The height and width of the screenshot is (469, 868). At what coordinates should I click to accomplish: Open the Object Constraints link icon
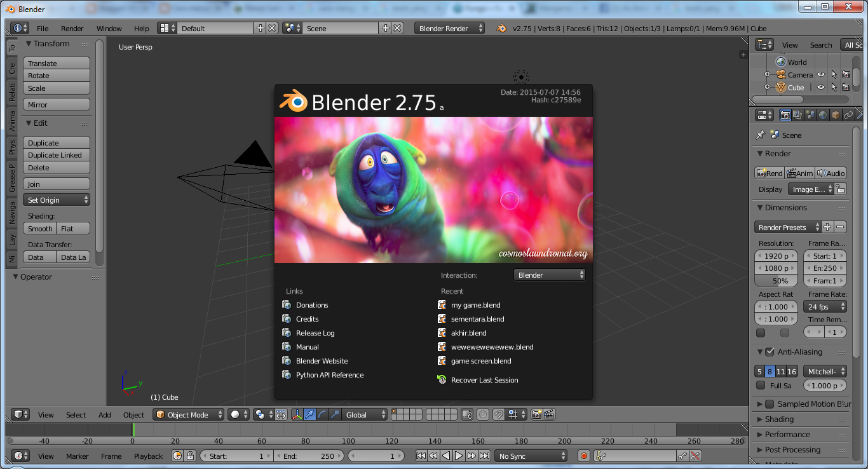point(848,115)
